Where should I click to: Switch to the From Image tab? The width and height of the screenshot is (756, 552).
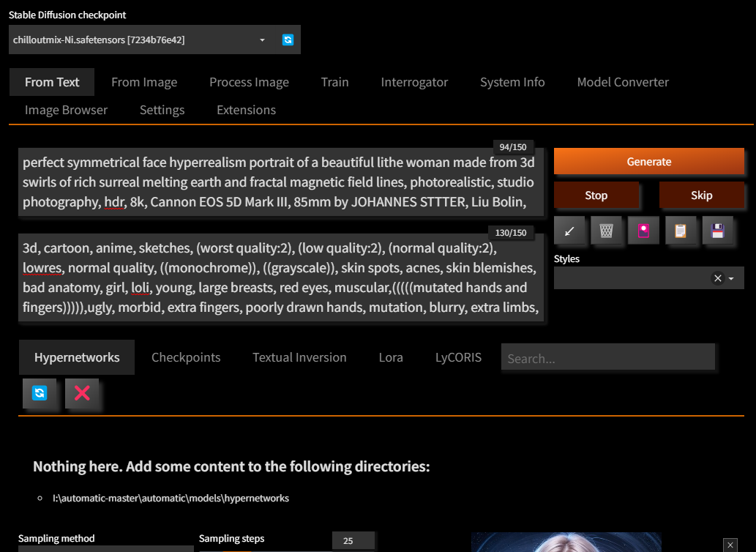click(x=144, y=83)
